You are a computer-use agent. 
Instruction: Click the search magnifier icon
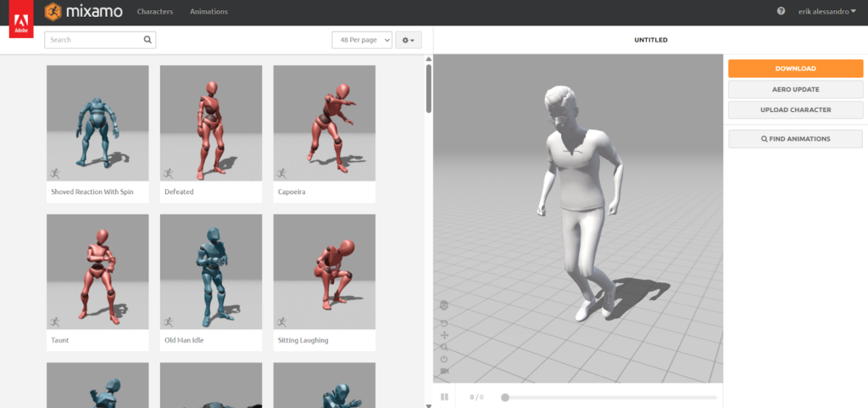[x=147, y=40]
